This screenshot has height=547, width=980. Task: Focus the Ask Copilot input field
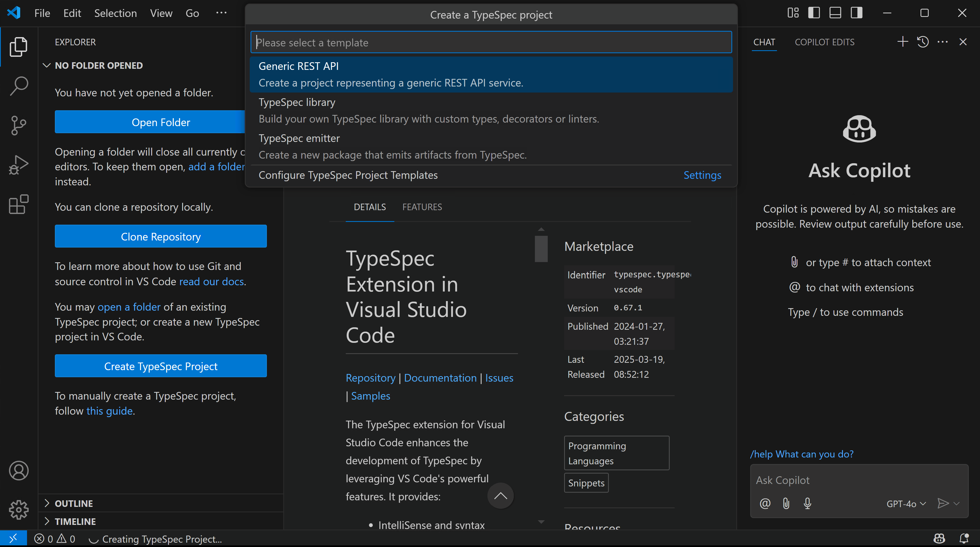pyautogui.click(x=859, y=480)
